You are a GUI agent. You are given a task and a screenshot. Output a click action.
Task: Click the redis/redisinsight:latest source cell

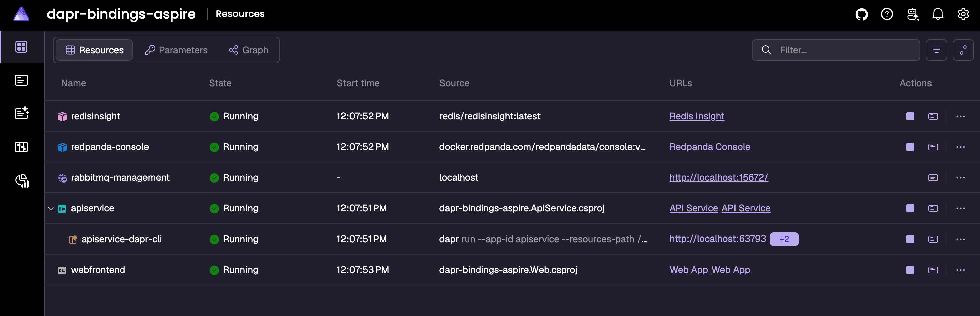click(x=490, y=116)
